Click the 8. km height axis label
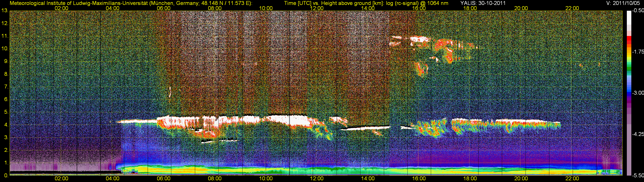Screen dimensions: 644x182 coord(6,74)
